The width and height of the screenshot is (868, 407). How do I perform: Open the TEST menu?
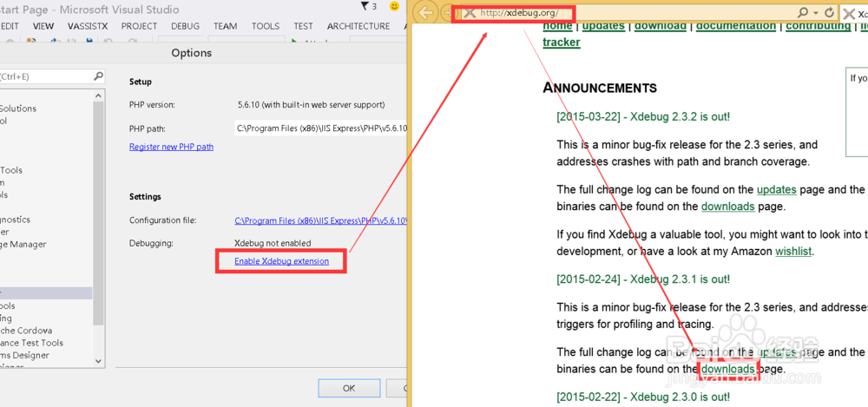coord(303,26)
